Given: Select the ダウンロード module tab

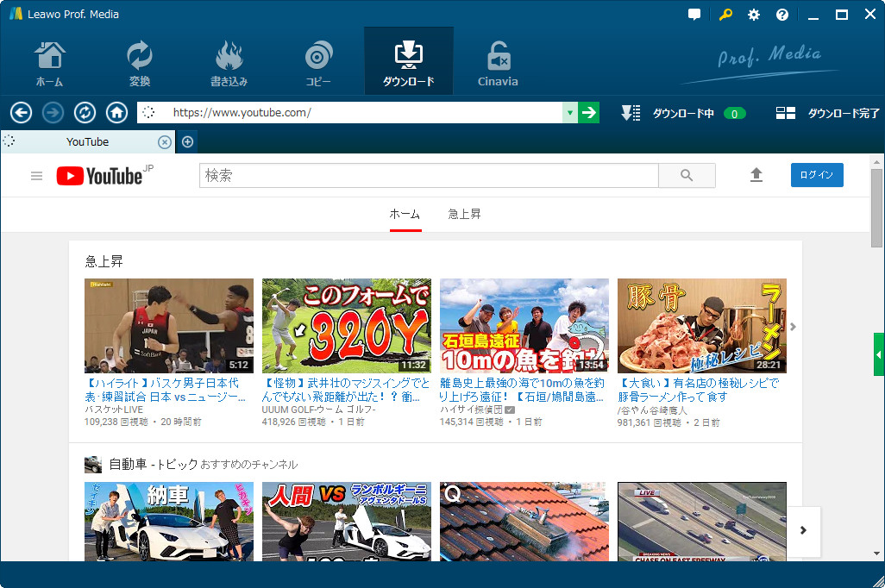Looking at the screenshot, I should (409, 61).
